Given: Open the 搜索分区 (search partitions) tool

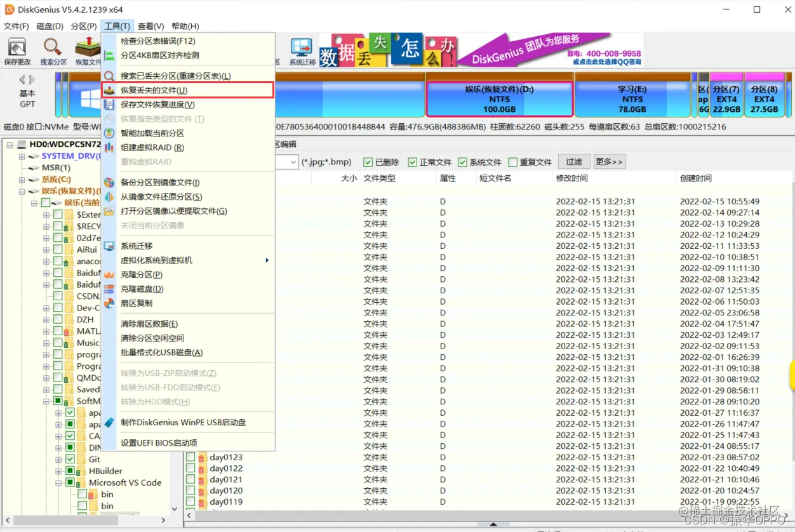Looking at the screenshot, I should coord(53,50).
